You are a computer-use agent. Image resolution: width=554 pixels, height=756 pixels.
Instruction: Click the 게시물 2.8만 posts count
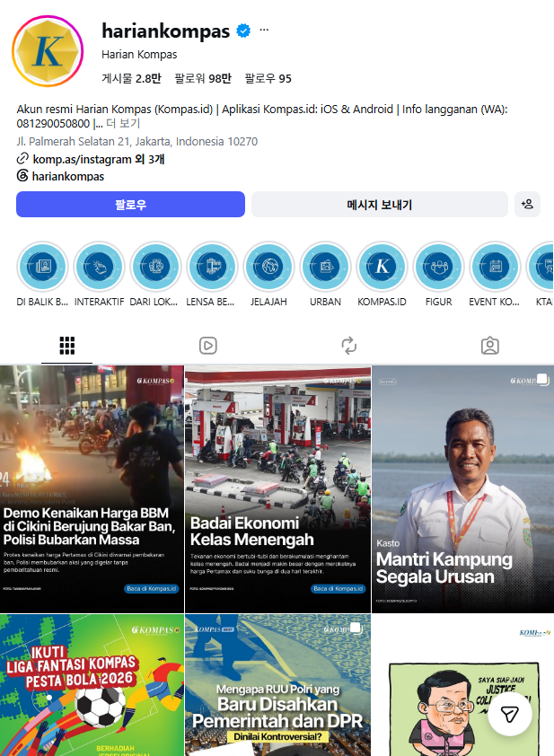point(131,79)
